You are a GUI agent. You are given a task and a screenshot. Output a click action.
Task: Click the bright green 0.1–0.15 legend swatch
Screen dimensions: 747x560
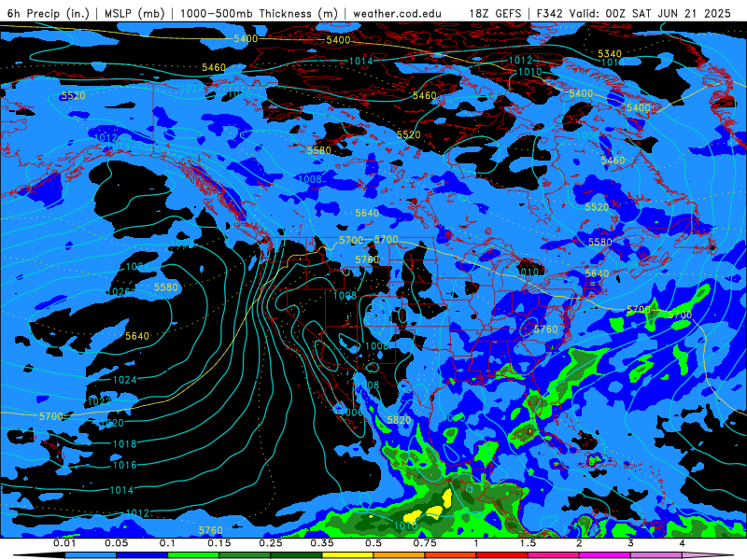(193, 555)
